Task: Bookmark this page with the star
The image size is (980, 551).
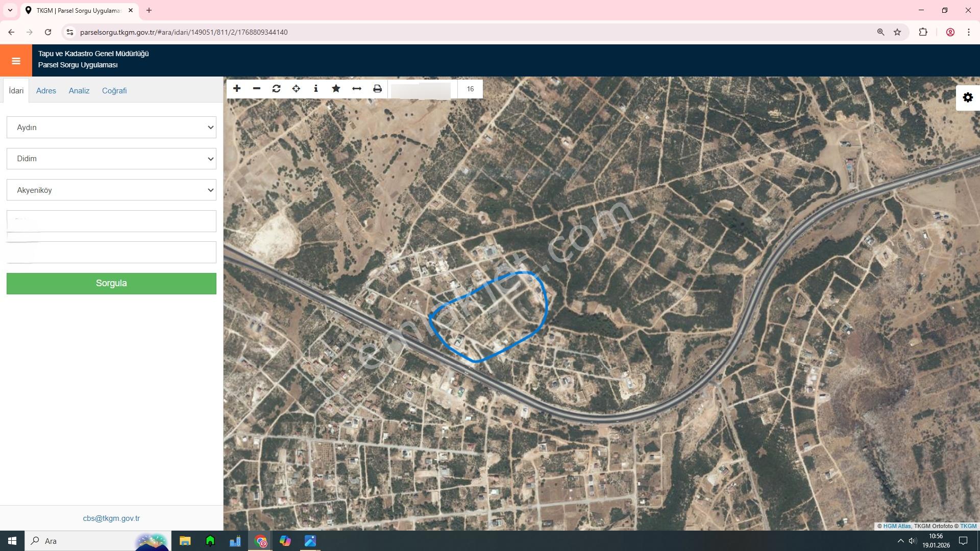Action: 897,32
